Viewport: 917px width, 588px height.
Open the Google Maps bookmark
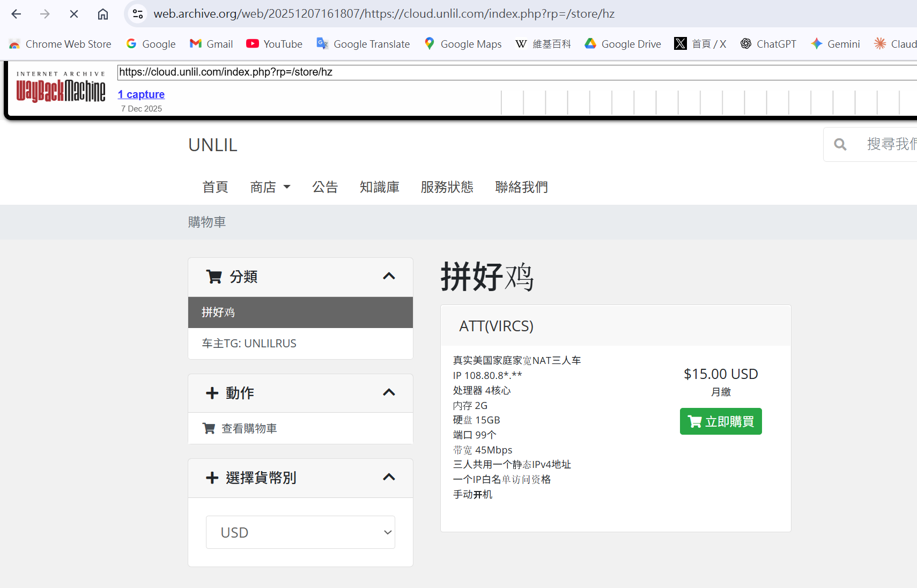pyautogui.click(x=463, y=44)
